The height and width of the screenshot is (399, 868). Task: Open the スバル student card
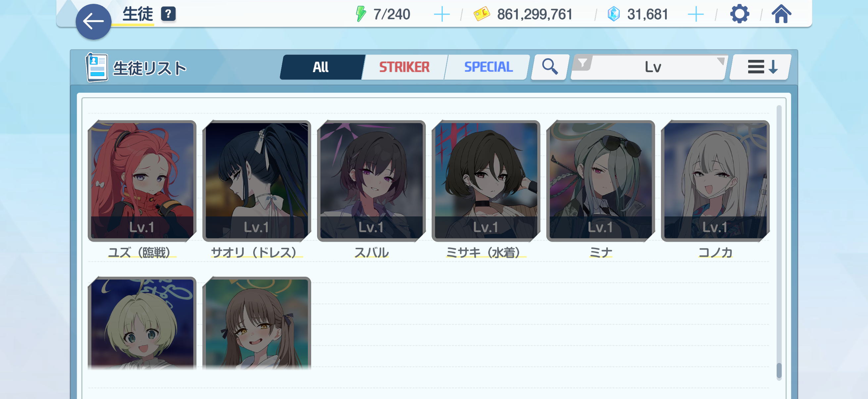coord(371,180)
